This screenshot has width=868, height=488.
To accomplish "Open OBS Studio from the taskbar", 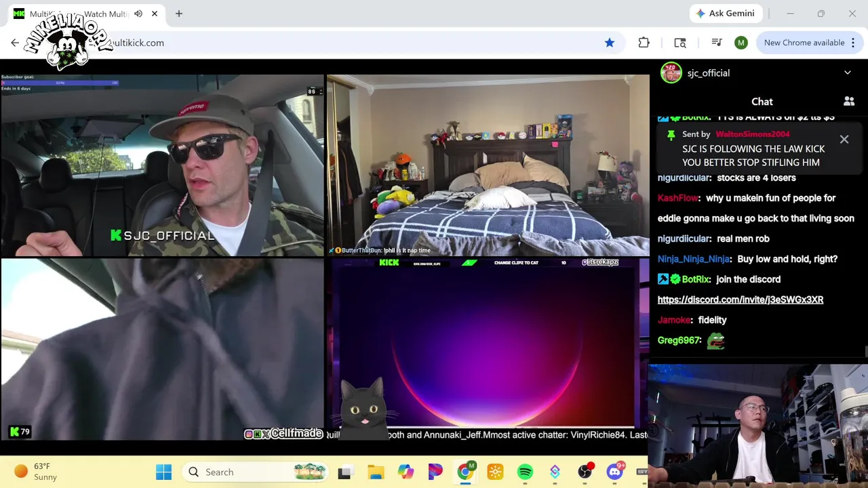I will (x=585, y=472).
